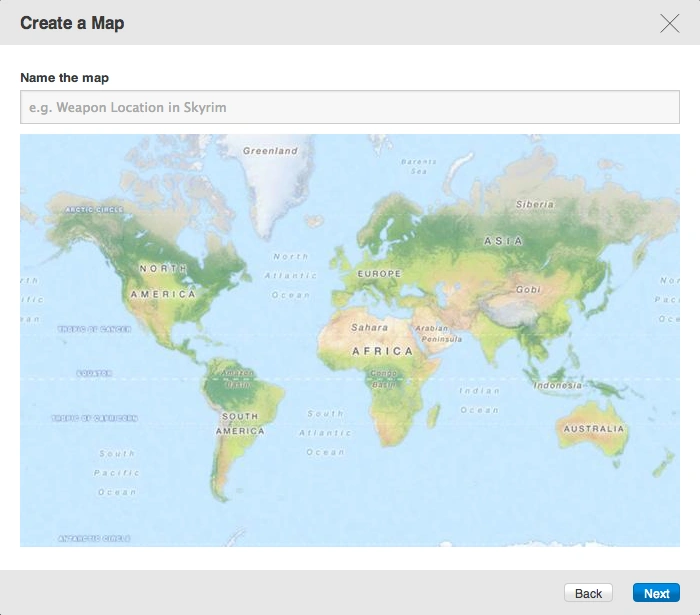This screenshot has width=700, height=615.
Task: Click the Indian Ocean label
Action: [479, 401]
